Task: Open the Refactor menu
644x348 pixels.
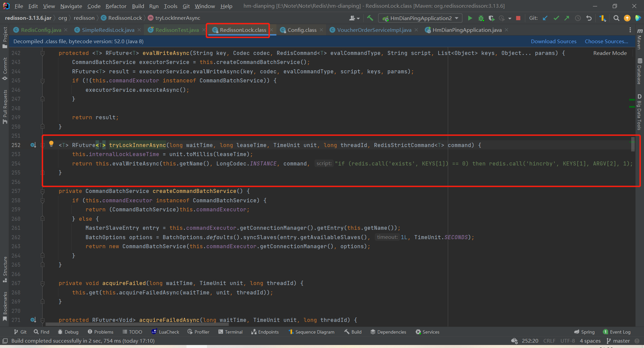Action: tap(116, 6)
